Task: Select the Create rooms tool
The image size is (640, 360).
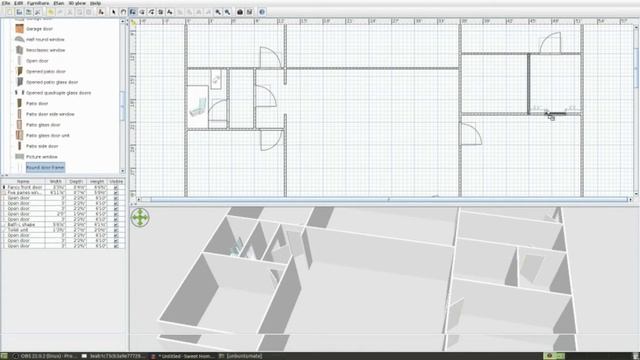Action: (x=142, y=12)
